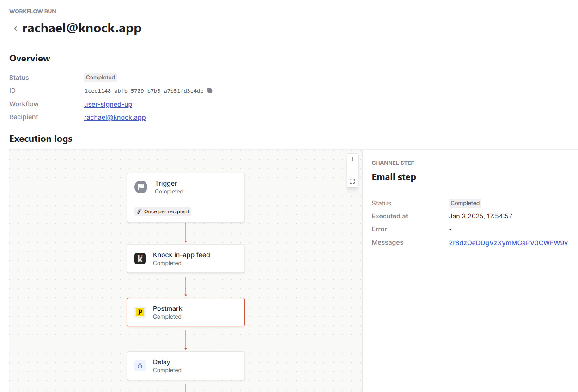Viewport: 578px width, 392px height.
Task: Click the Completed status badge in Overview
Action: pos(100,77)
